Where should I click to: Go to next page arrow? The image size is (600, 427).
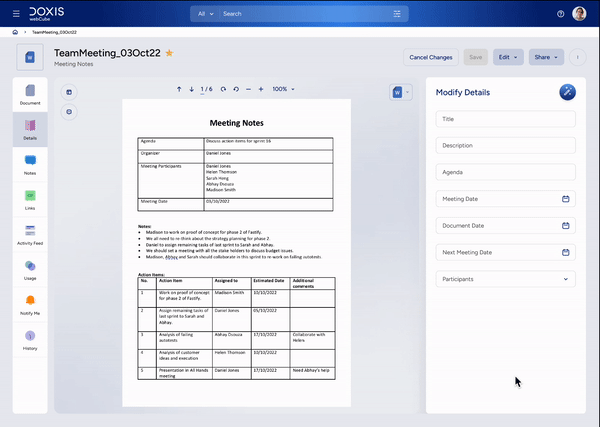[191, 89]
